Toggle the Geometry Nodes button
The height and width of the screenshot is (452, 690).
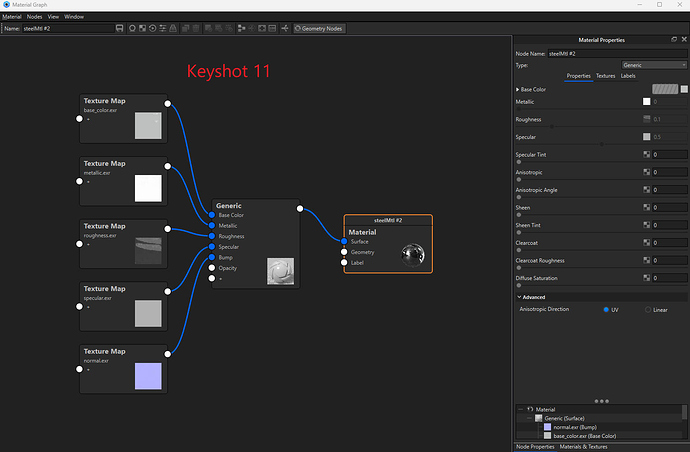[x=319, y=28]
